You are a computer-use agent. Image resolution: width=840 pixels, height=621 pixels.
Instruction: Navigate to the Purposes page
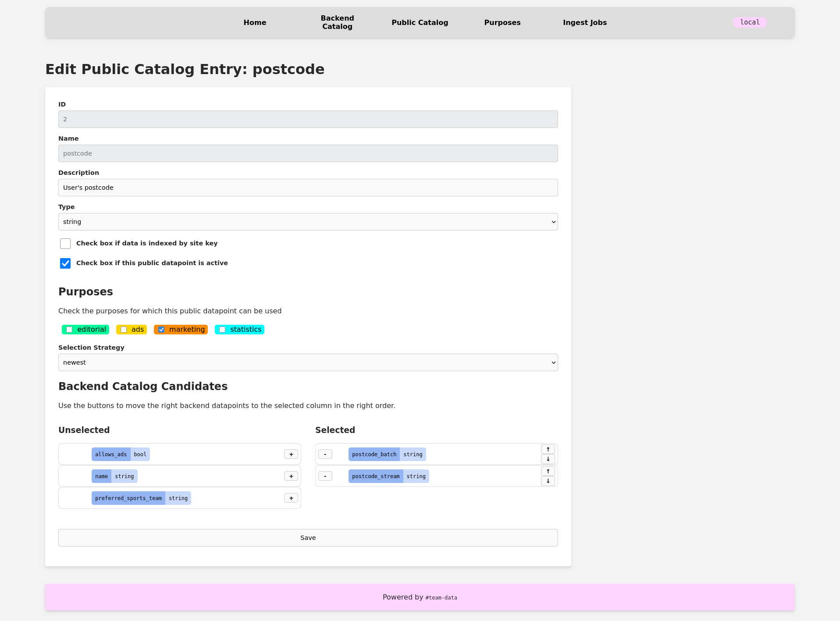(502, 22)
